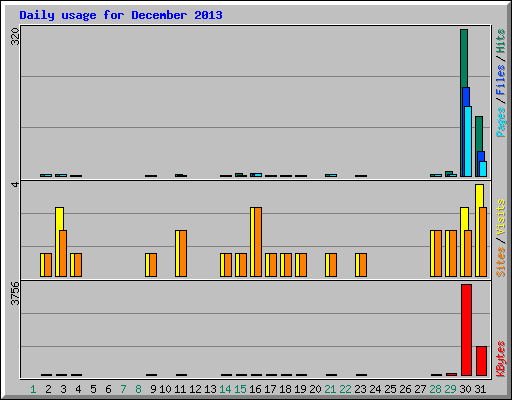Click day label "1" on the x-axis
512x400 pixels.
pos(33,389)
